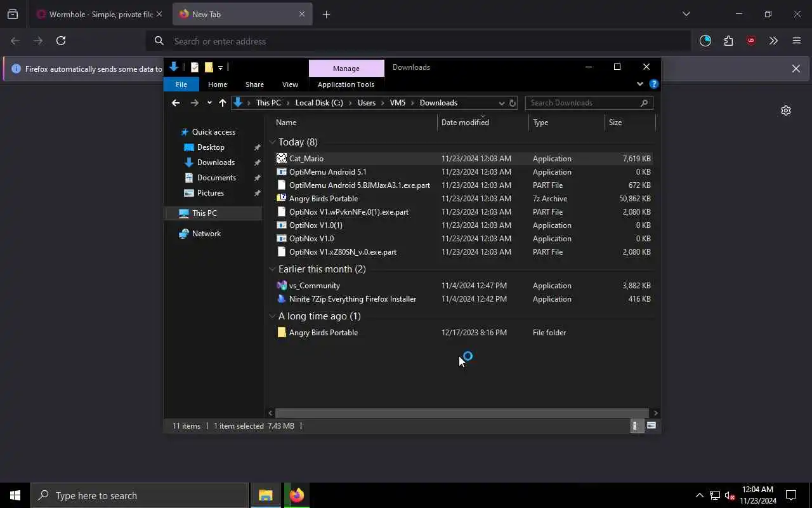Open the Share ribbon tab

pyautogui.click(x=254, y=84)
